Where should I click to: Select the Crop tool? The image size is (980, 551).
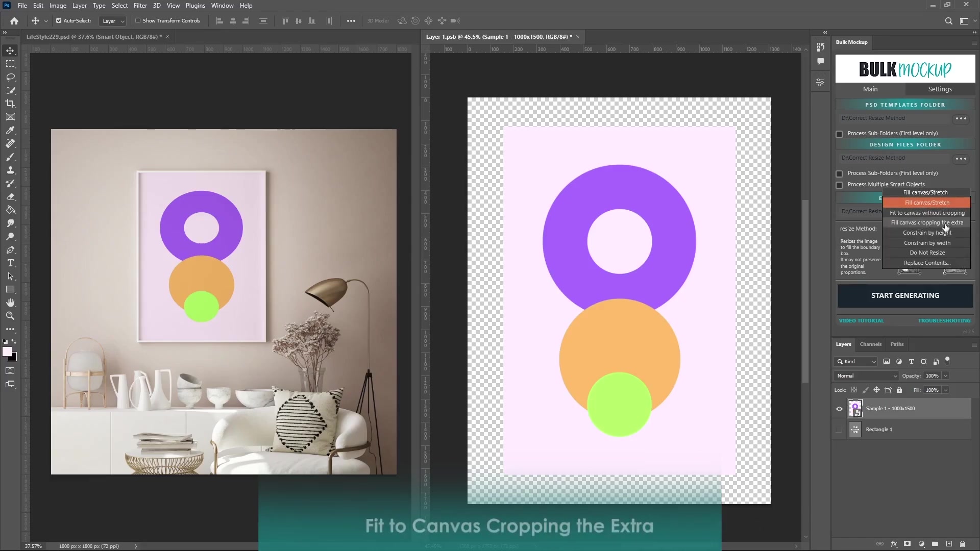click(x=10, y=104)
